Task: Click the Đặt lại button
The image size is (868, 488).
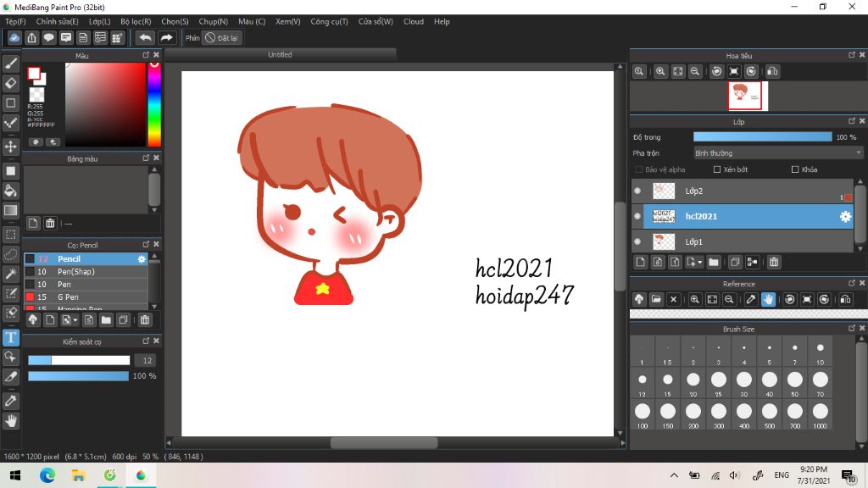Action: tap(221, 37)
